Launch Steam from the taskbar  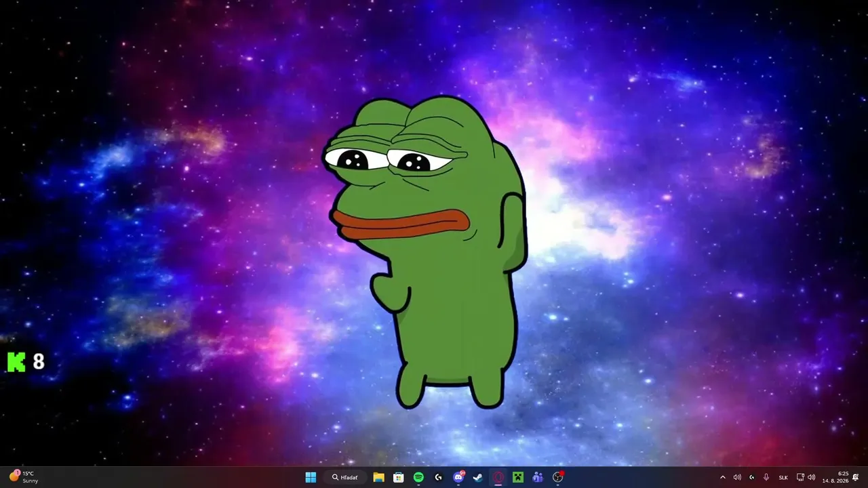click(478, 477)
